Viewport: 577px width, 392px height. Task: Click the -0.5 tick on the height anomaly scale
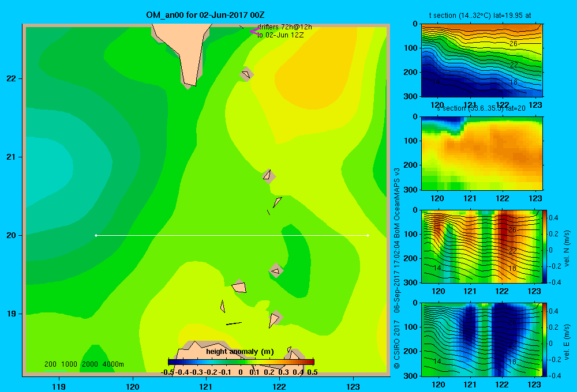167,372
